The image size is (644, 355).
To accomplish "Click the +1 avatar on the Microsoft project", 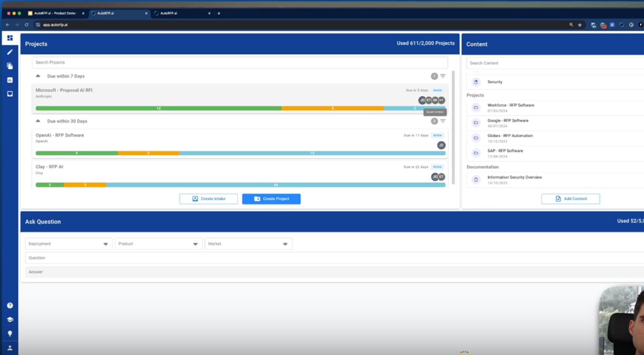I will pyautogui.click(x=442, y=100).
